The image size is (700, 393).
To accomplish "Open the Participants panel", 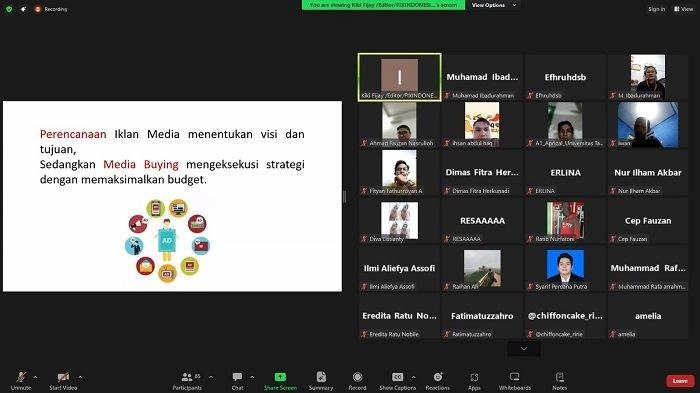I will 188,380.
